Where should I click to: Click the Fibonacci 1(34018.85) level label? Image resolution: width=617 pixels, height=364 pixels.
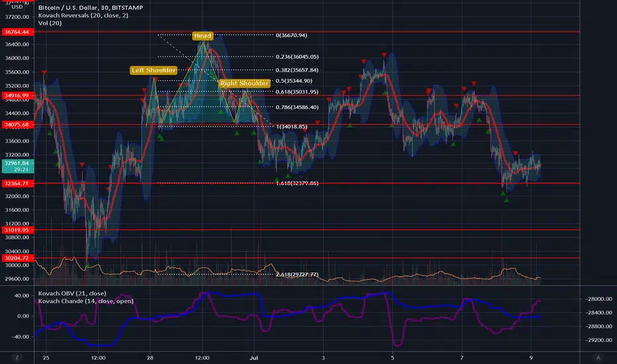pos(291,126)
